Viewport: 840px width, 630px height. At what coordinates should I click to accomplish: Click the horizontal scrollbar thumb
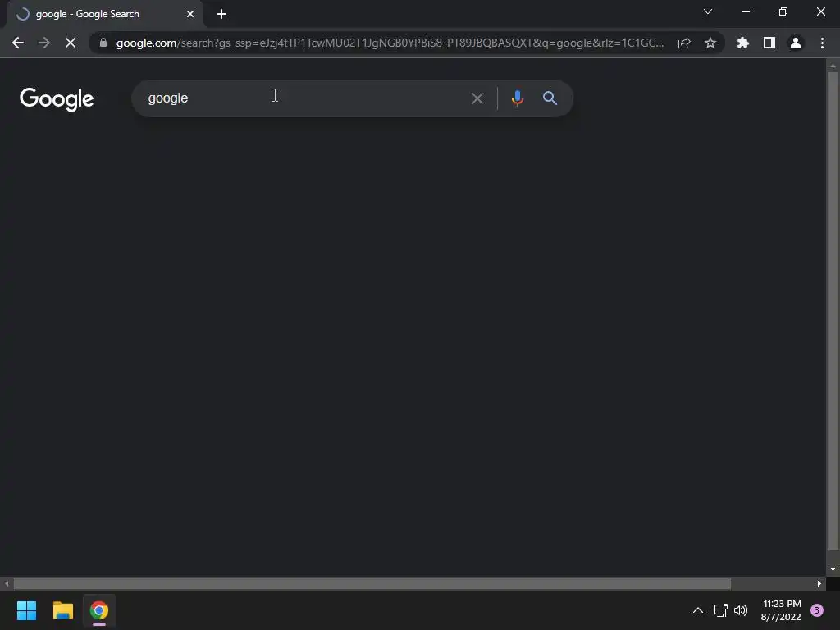point(372,583)
